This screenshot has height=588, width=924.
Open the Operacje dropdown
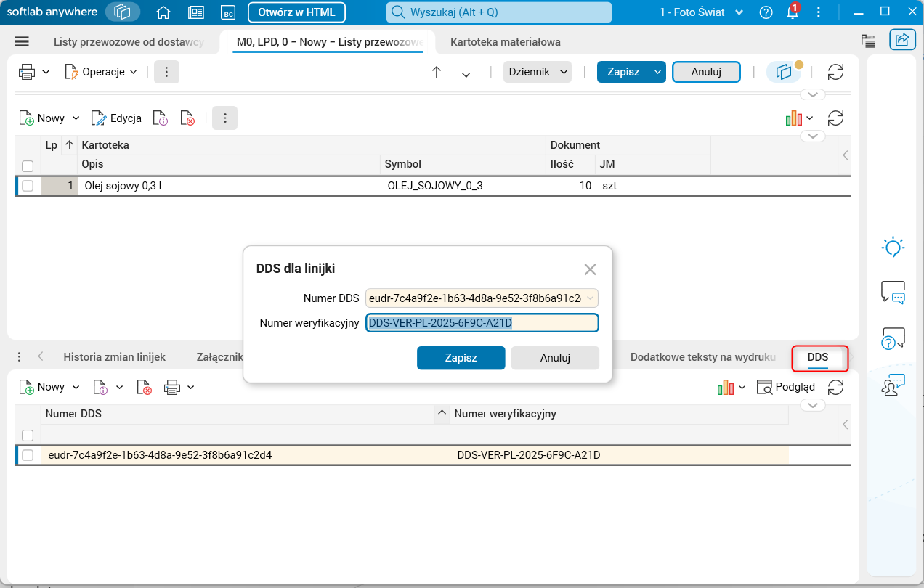click(x=101, y=72)
